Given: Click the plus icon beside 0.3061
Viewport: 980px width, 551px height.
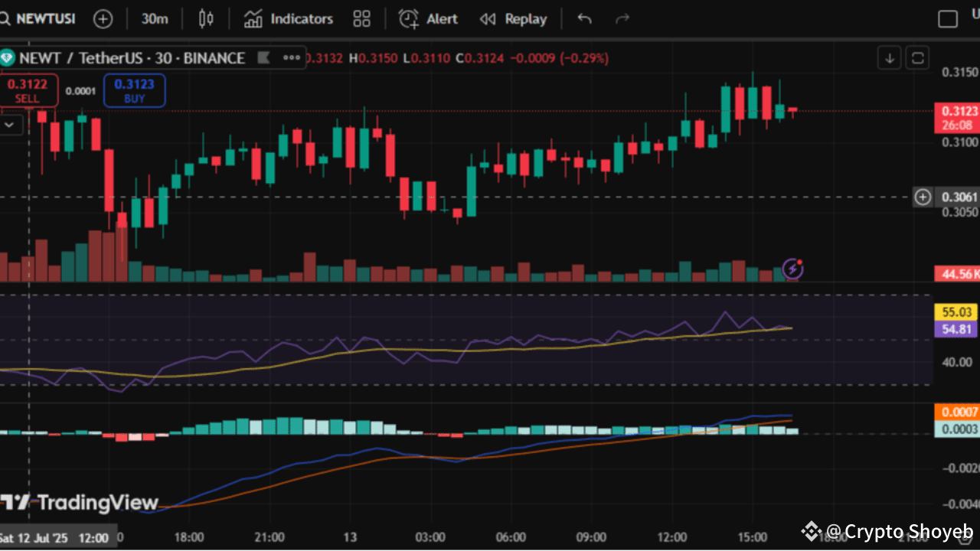Looking at the screenshot, I should pos(923,197).
